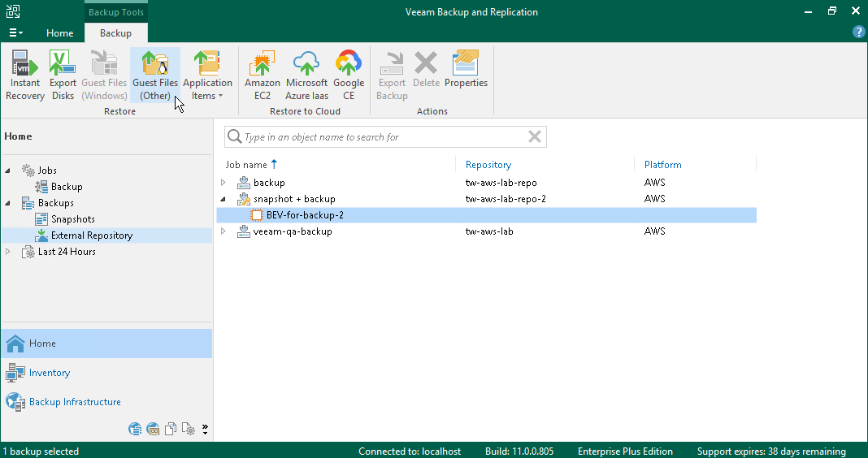Select the Backups tree node
This screenshot has height=458, width=868.
click(55, 203)
